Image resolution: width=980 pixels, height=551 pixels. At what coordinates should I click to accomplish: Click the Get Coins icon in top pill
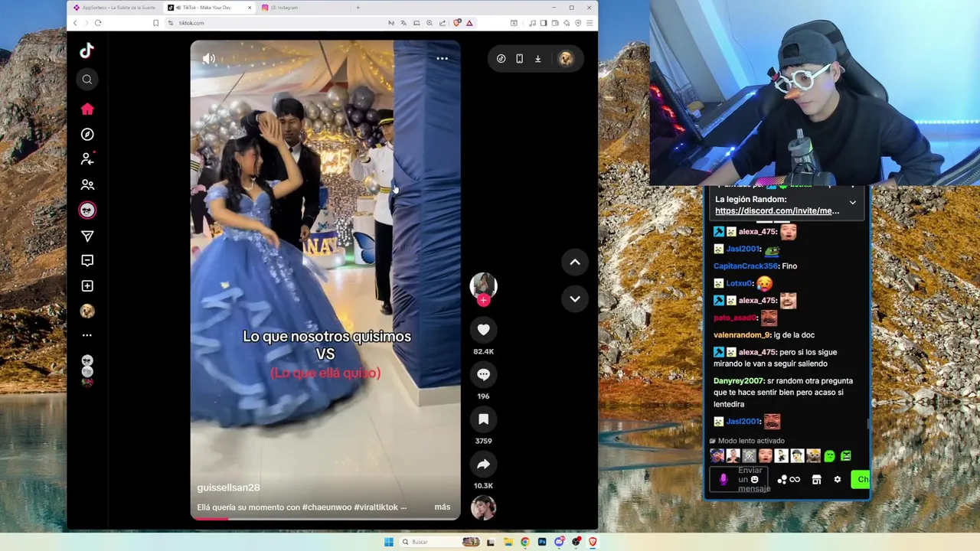tap(501, 59)
